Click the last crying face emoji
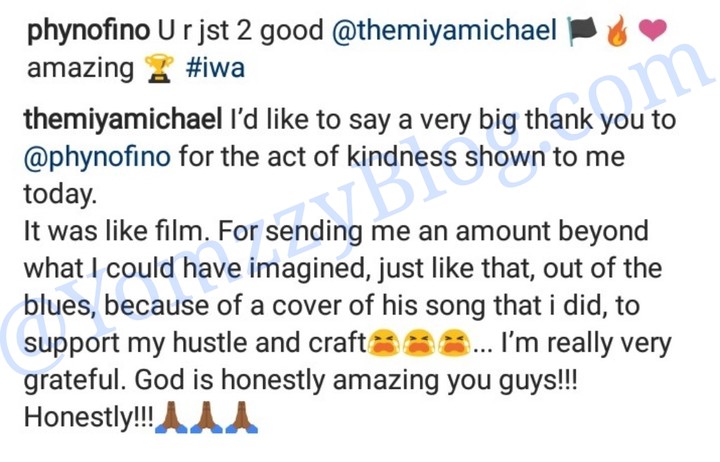Image resolution: width=720 pixels, height=462 pixels. 452,343
